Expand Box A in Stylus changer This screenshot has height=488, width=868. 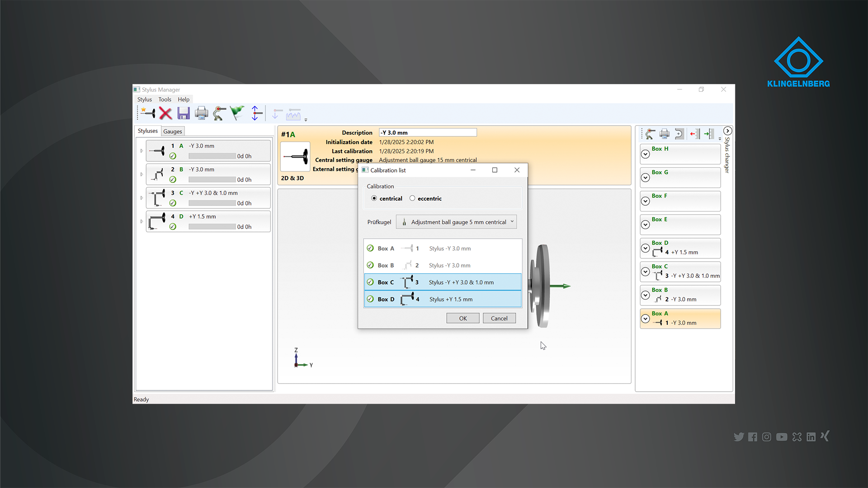(x=646, y=319)
